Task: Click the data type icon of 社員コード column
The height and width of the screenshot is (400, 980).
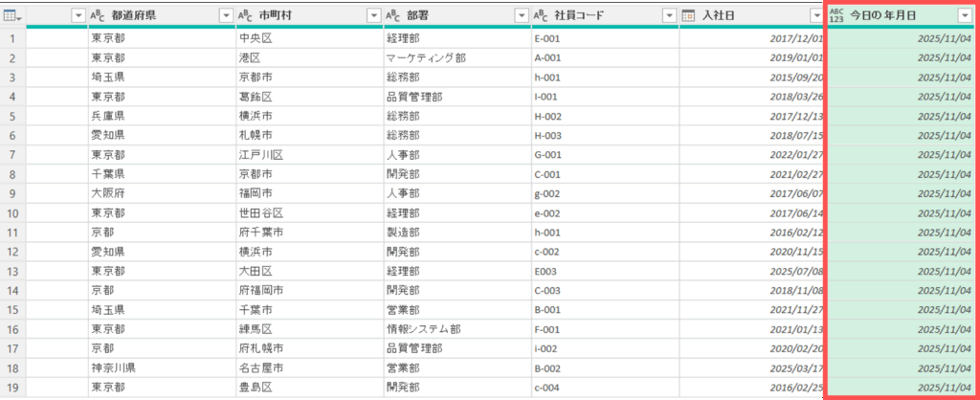Action: [540, 16]
